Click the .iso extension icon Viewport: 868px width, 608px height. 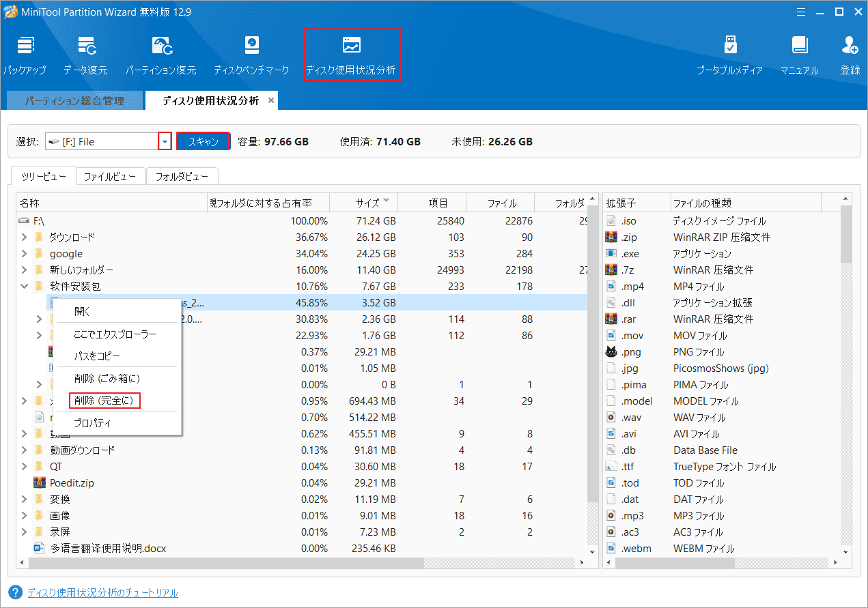click(611, 221)
